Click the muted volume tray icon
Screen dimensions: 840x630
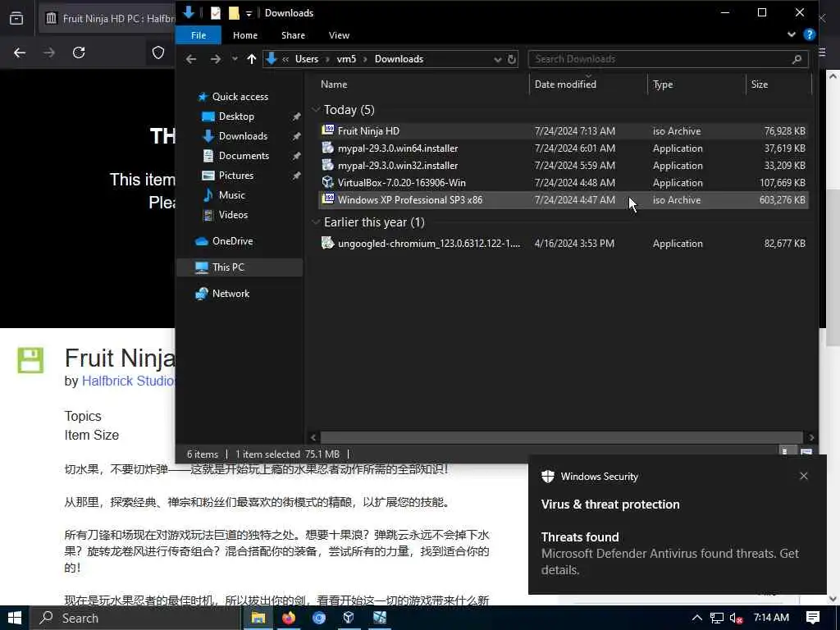pyautogui.click(x=736, y=619)
